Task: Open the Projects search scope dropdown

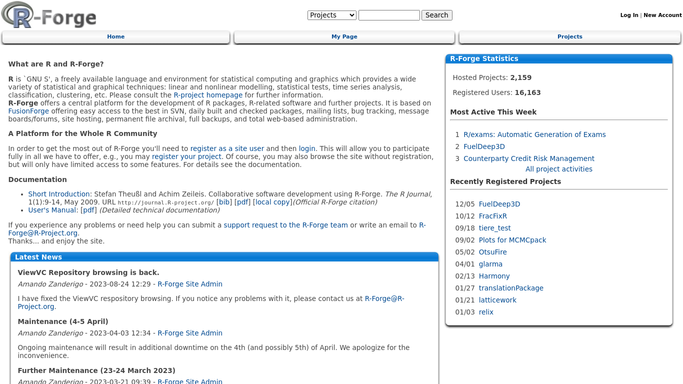Action: 331,15
